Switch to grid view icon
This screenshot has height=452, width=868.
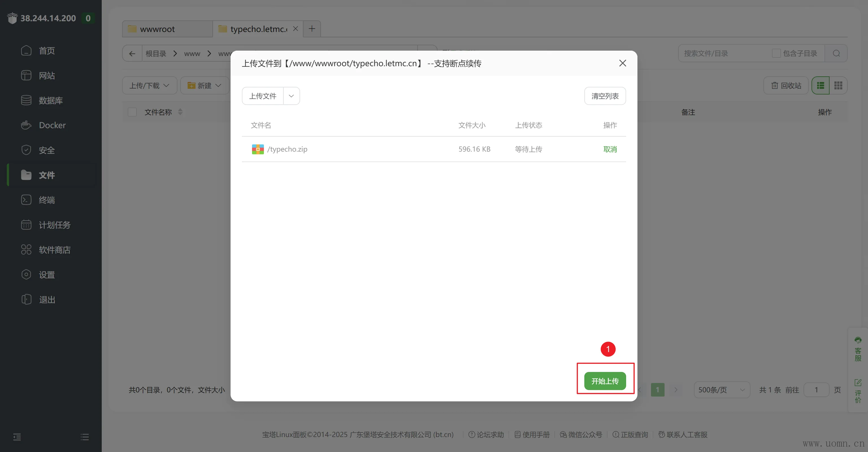[838, 86]
